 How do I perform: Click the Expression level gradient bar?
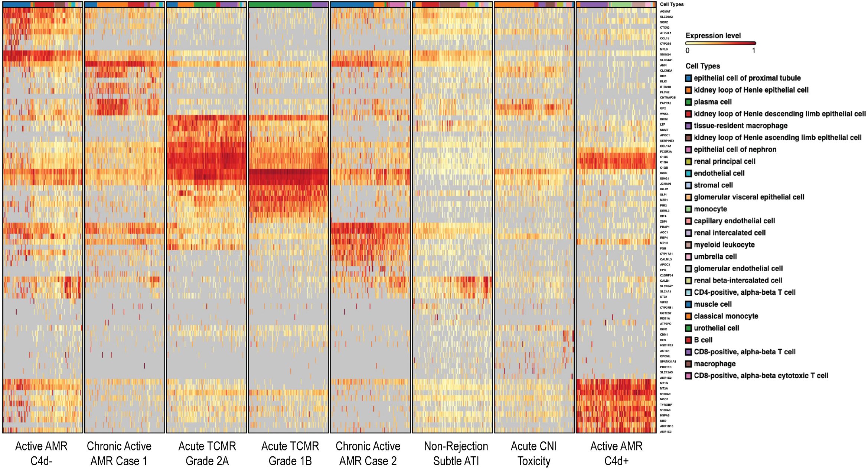(x=720, y=43)
